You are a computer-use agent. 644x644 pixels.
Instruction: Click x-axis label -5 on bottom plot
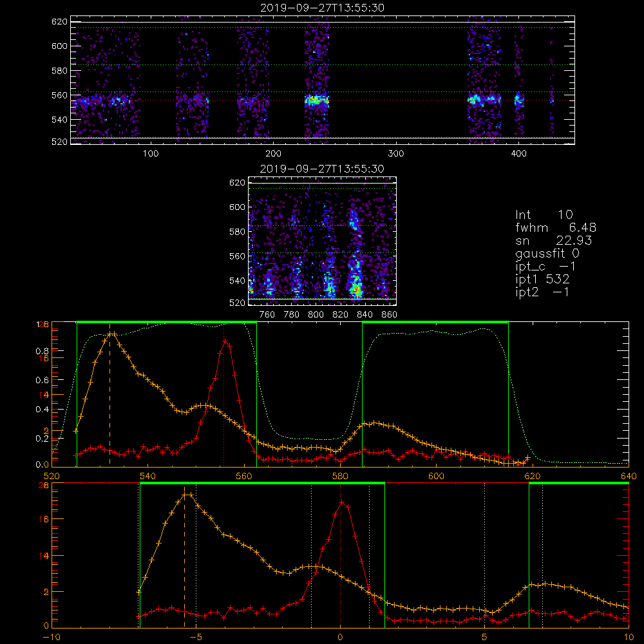click(x=196, y=637)
